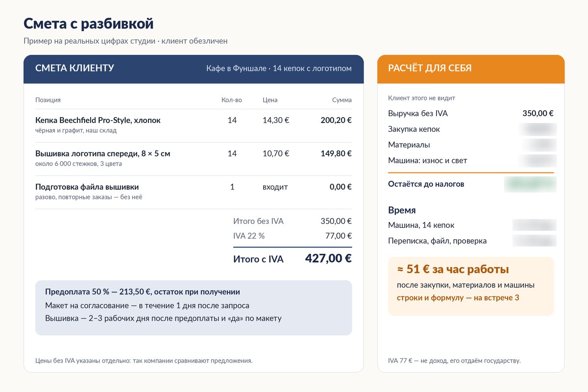Click the "IVA 22 %" label
This screenshot has width=588, height=392.
[249, 236]
